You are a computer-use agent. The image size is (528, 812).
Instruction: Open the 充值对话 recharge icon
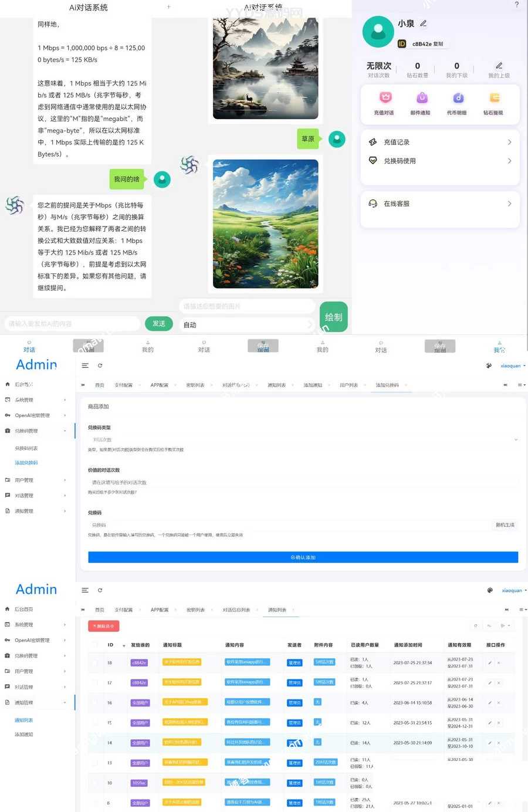click(x=385, y=98)
